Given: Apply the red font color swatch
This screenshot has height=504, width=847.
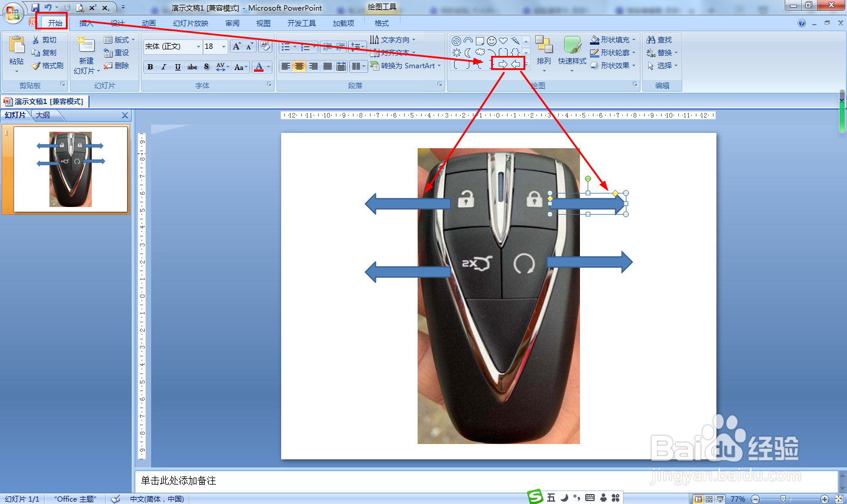Looking at the screenshot, I should (x=259, y=67).
